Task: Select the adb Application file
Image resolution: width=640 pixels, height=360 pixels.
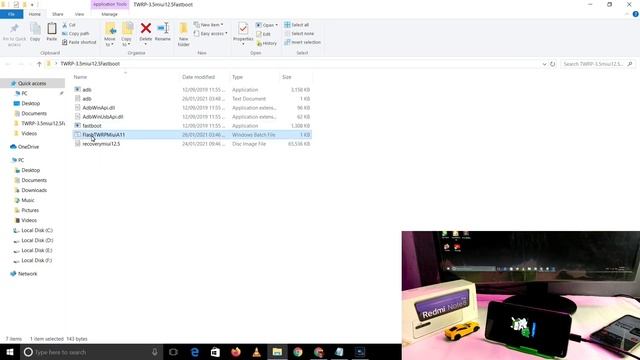Action: click(x=192, y=90)
